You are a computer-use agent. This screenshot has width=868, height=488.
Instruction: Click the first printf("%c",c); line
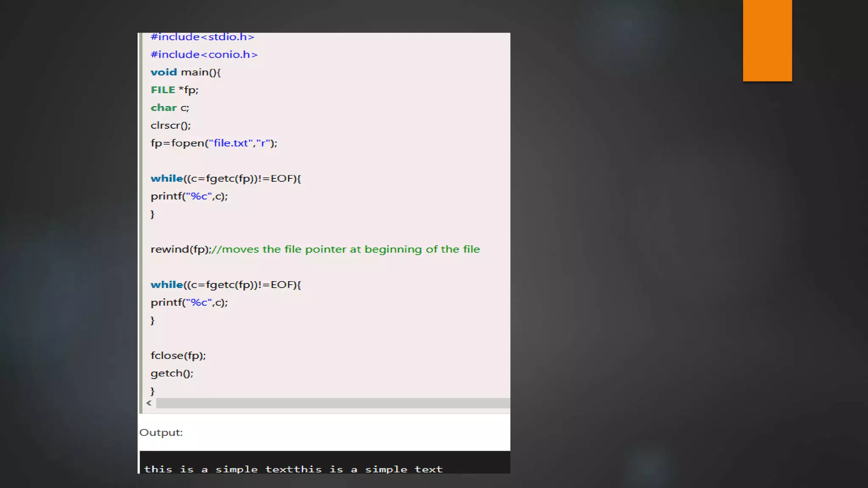189,197
